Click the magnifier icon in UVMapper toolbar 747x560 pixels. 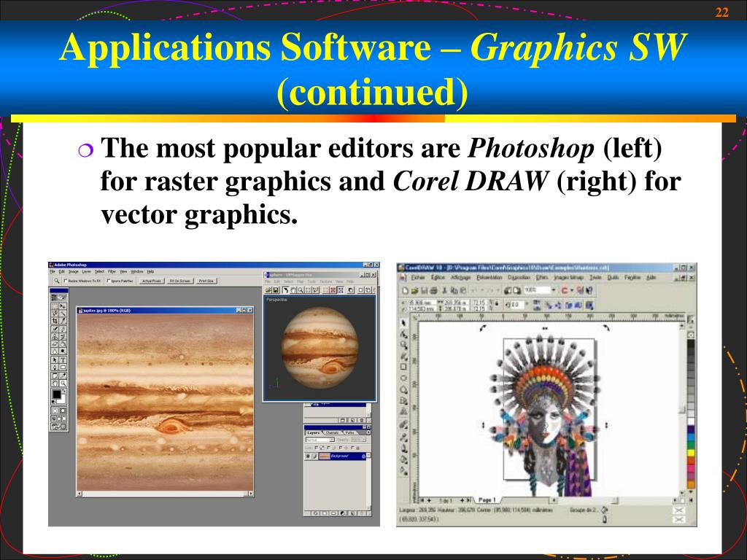click(x=301, y=290)
